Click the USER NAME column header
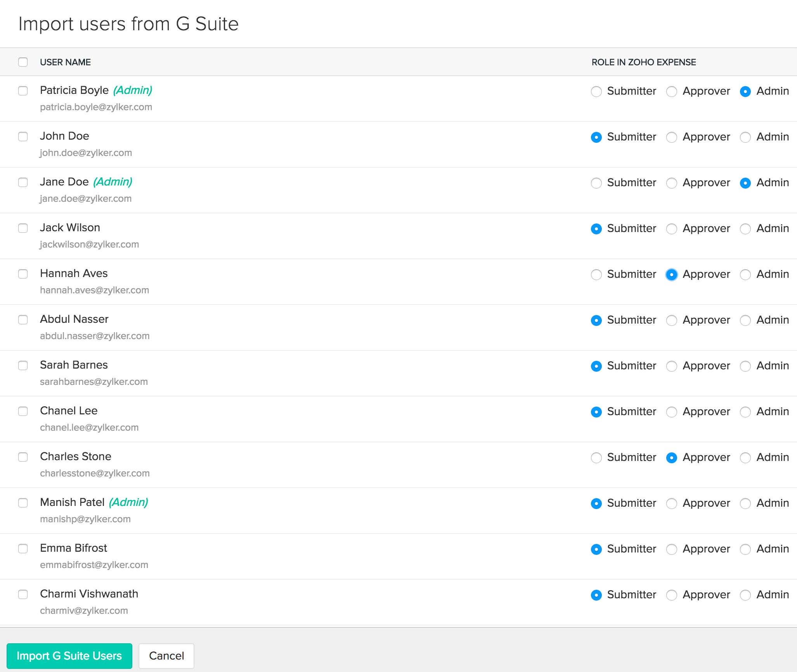The width and height of the screenshot is (797, 672). pos(65,62)
